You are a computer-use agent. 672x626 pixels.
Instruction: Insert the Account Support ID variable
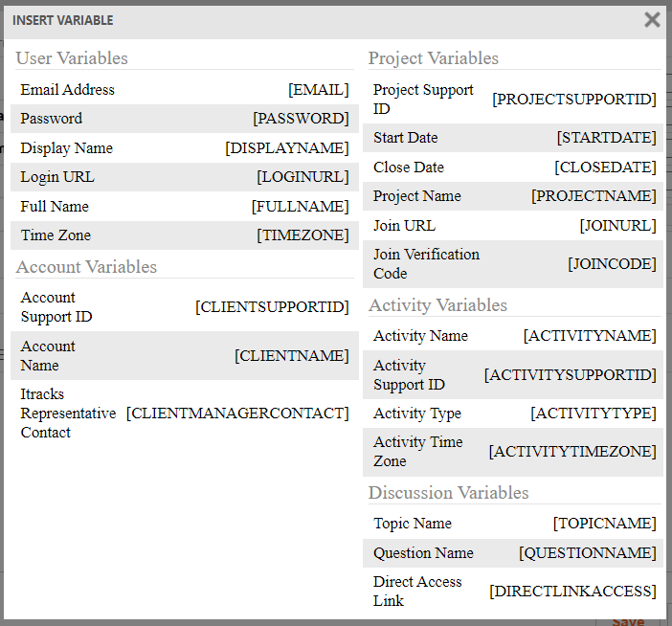point(185,307)
